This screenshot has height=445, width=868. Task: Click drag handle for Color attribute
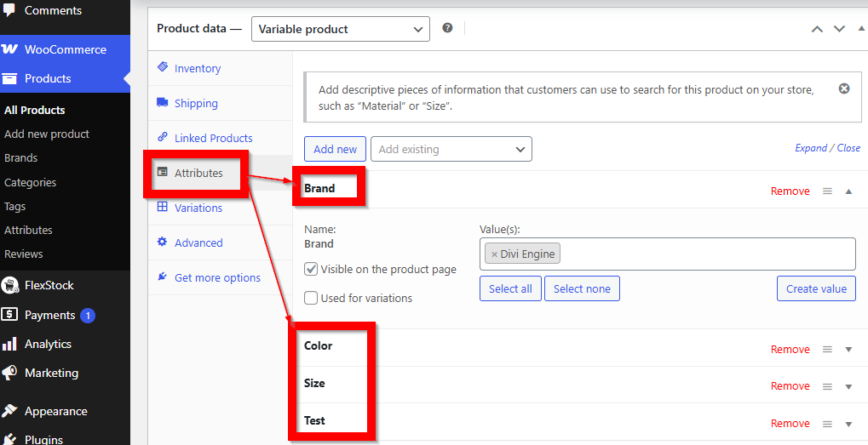pos(828,350)
